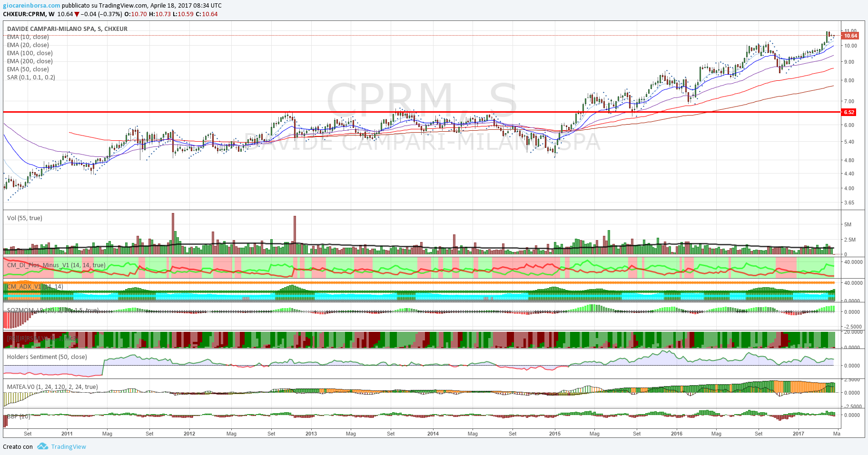The height and width of the screenshot is (455, 868).
Task: Click the 2014 label on time axis
Action: click(433, 434)
